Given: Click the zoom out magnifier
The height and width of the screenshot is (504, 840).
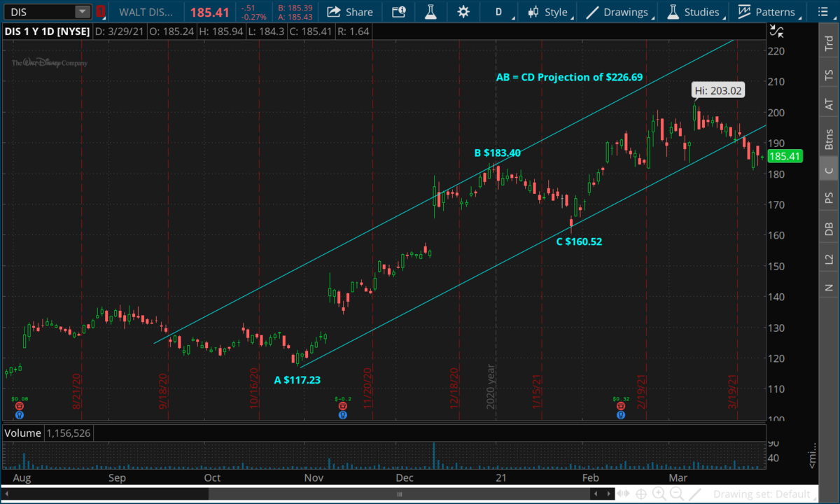Looking at the screenshot, I should point(676,493).
